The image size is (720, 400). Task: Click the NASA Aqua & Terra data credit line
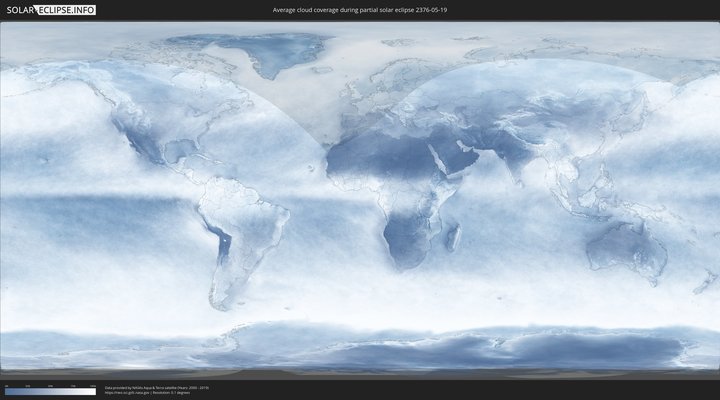157,388
